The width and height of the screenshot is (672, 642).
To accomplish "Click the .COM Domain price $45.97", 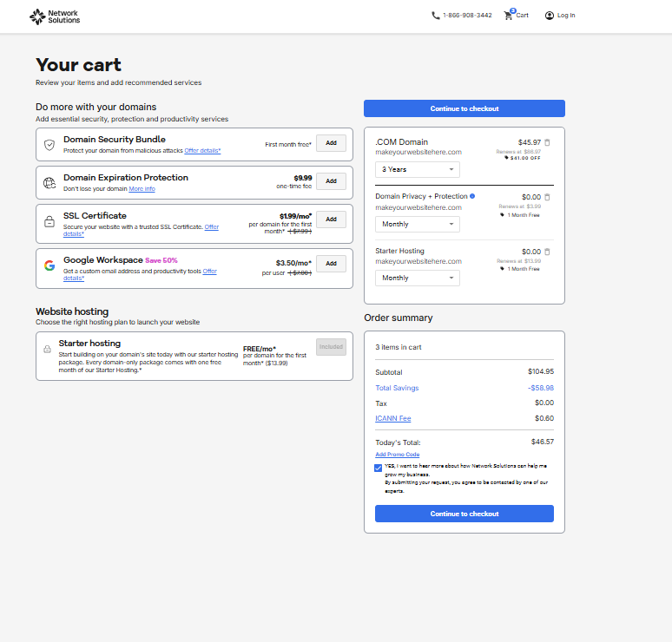I will [530, 142].
